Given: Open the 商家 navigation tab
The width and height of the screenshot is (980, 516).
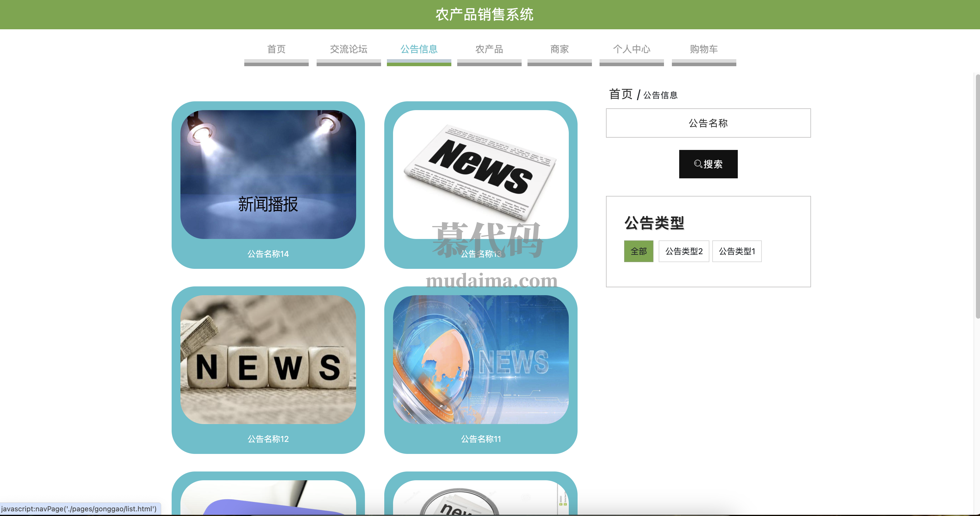Looking at the screenshot, I should tap(559, 49).
